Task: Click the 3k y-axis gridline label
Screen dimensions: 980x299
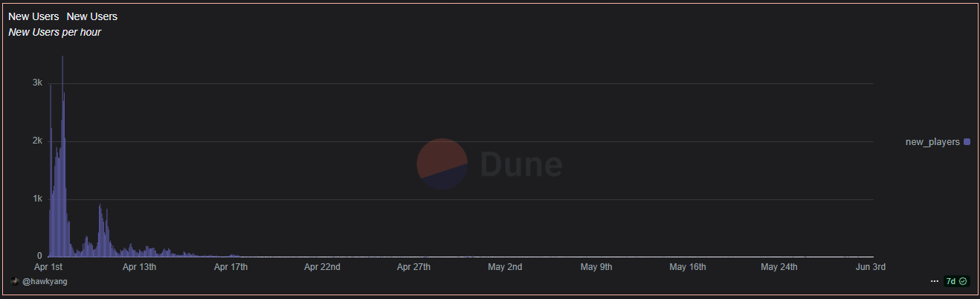Action: click(37, 83)
